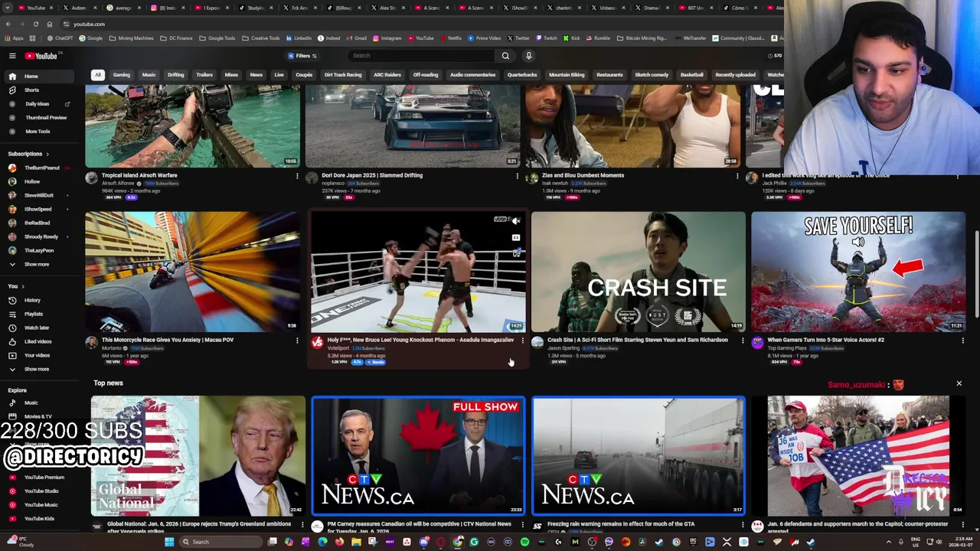
Task: Click the Windows taskbar search box
Action: tap(219, 542)
